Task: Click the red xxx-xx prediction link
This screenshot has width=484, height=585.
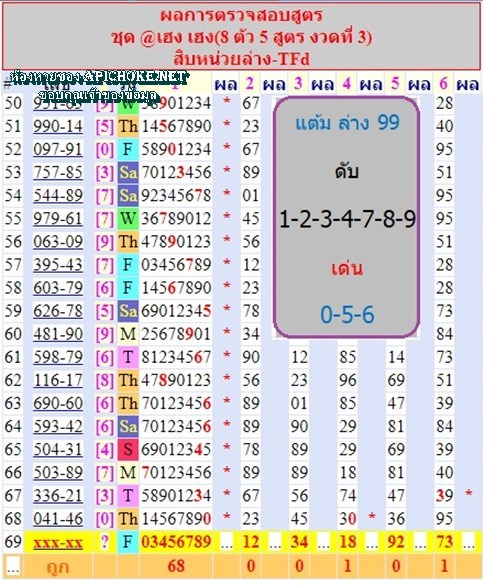Action: coord(58,542)
